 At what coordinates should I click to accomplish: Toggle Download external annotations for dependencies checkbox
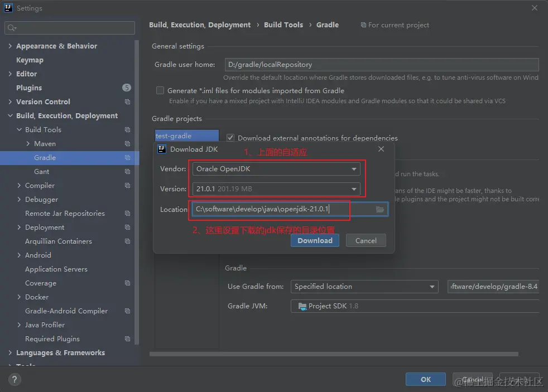pyautogui.click(x=230, y=138)
